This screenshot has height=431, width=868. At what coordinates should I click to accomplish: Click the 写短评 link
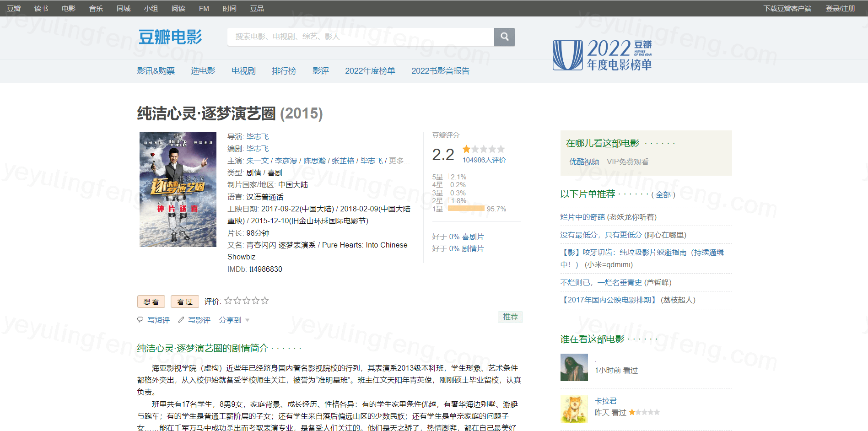(158, 320)
